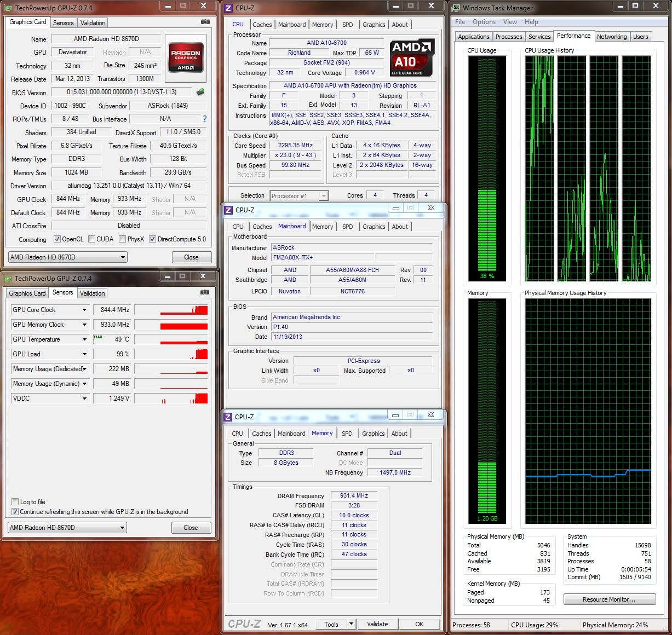Click the BIOS save chip icon
Viewport: 672px width, 635px height.
tap(200, 92)
